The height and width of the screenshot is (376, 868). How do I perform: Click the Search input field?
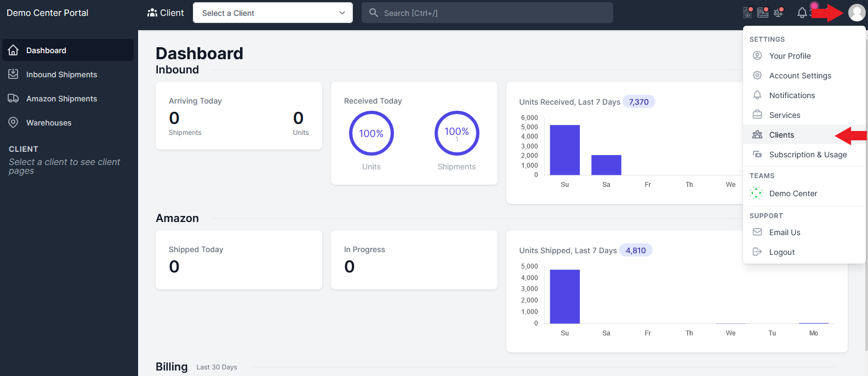click(487, 13)
